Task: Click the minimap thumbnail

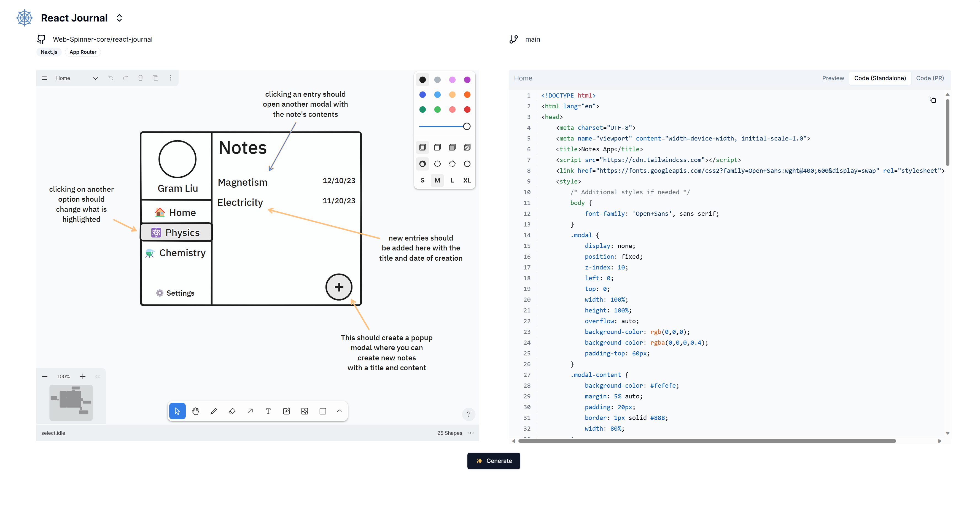Action: 71,403
